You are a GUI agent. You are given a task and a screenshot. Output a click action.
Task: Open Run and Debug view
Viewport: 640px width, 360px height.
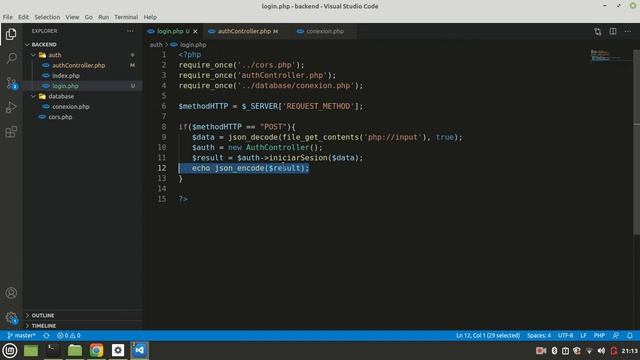11,107
